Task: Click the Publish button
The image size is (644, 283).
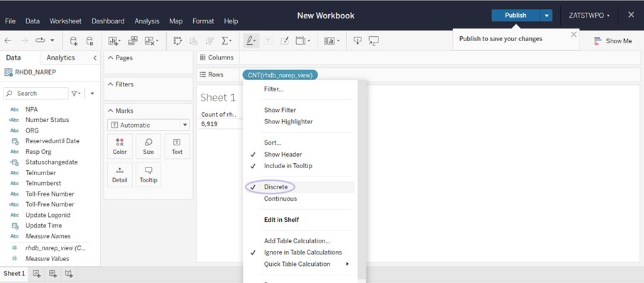Action: pyautogui.click(x=515, y=15)
